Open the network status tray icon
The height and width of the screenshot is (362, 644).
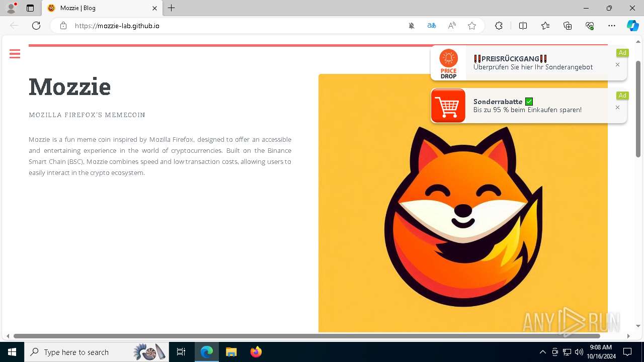pyautogui.click(x=567, y=352)
